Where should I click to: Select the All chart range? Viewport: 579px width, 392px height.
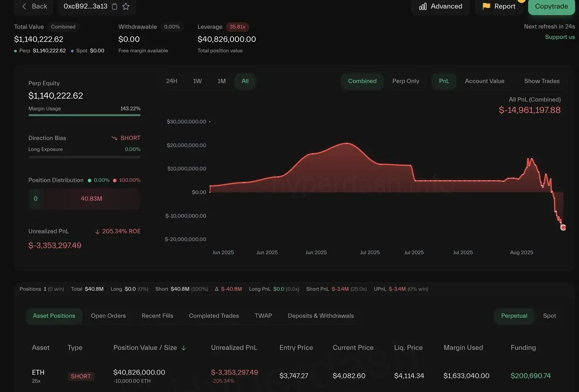click(x=245, y=81)
